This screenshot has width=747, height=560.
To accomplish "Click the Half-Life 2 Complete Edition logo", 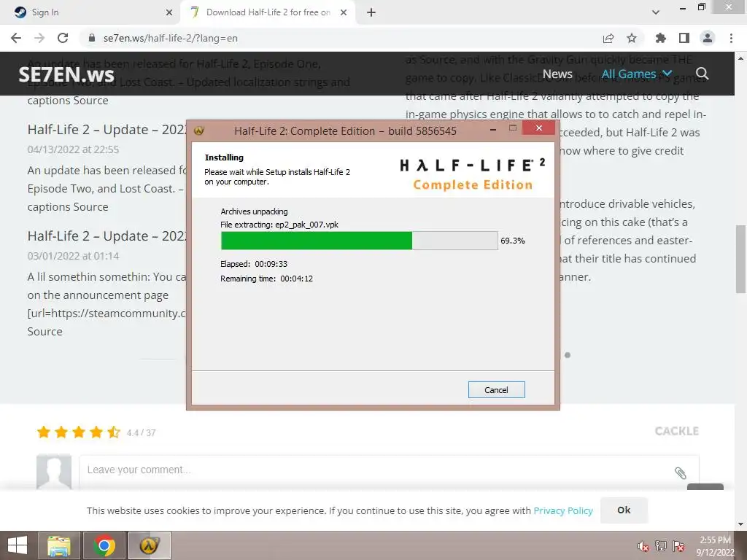I will tap(473, 174).
